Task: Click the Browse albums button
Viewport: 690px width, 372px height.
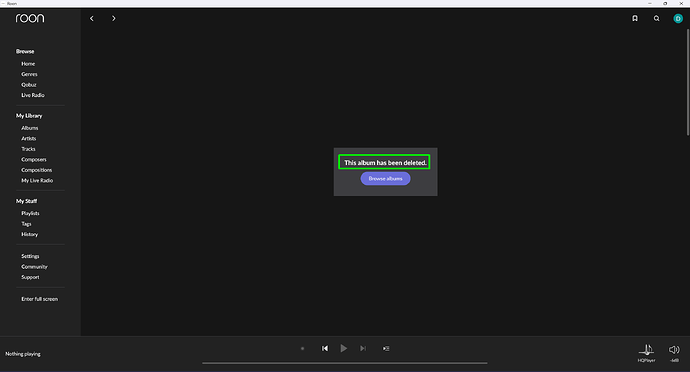Action: (385, 178)
